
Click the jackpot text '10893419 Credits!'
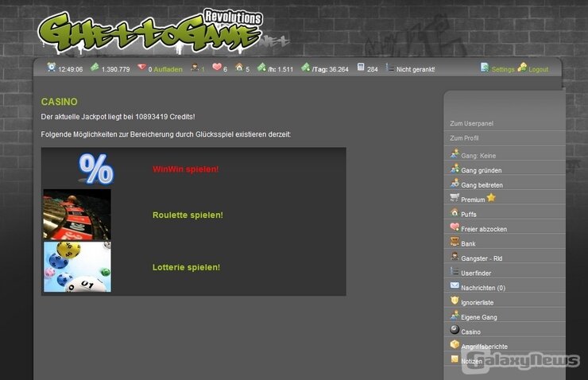coord(165,117)
